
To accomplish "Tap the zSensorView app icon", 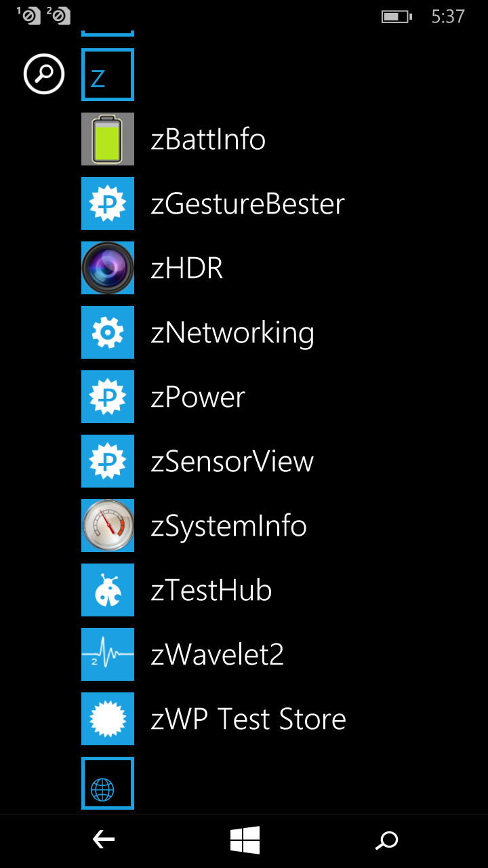I will click(108, 461).
